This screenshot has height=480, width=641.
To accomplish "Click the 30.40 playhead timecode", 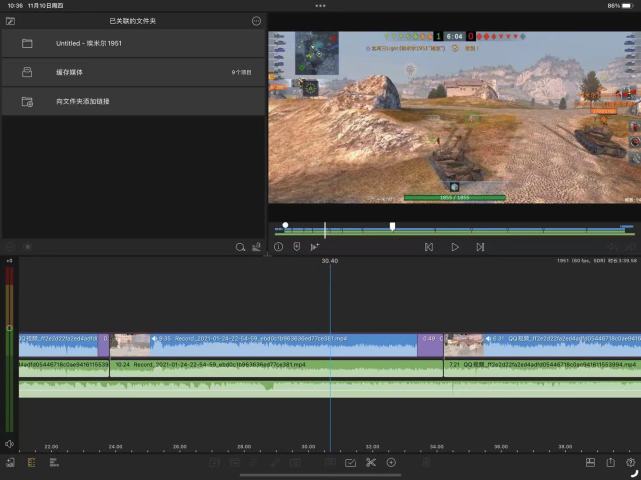I will pyautogui.click(x=330, y=261).
